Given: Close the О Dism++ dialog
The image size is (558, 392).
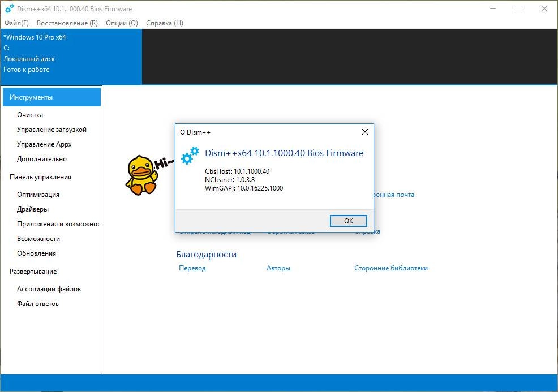Looking at the screenshot, I should pyautogui.click(x=365, y=132).
